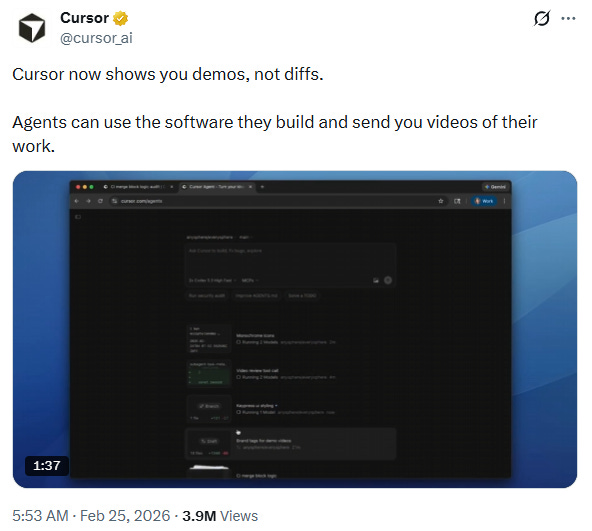Click the 5:53 AM Feb 25, 2026 timestamp

coord(91,516)
